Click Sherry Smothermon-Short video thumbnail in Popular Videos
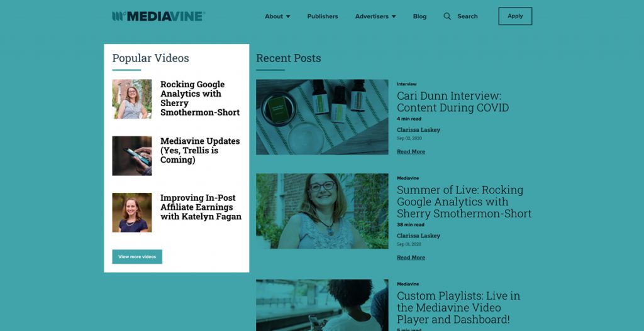This screenshot has height=331, width=644. (x=132, y=99)
